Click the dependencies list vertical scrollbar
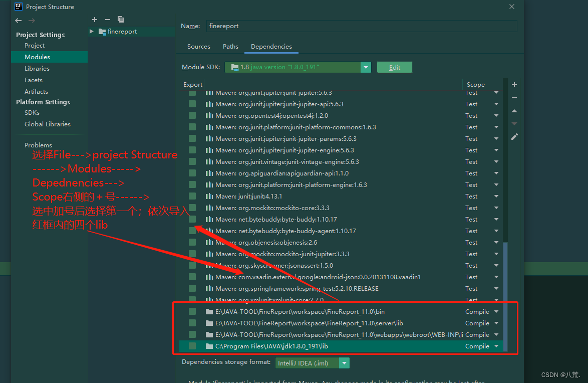This screenshot has width=588, height=383. [505, 297]
